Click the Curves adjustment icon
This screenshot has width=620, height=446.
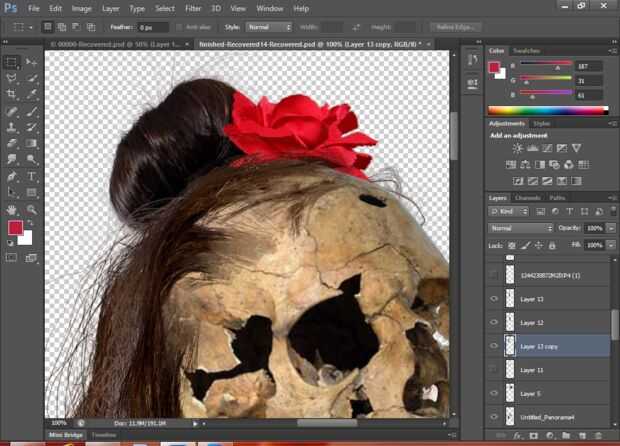click(547, 148)
